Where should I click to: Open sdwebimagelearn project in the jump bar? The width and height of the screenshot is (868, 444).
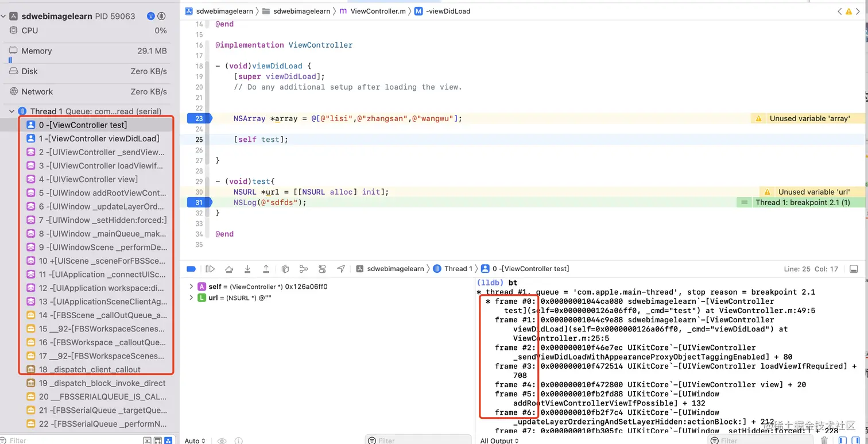(219, 11)
